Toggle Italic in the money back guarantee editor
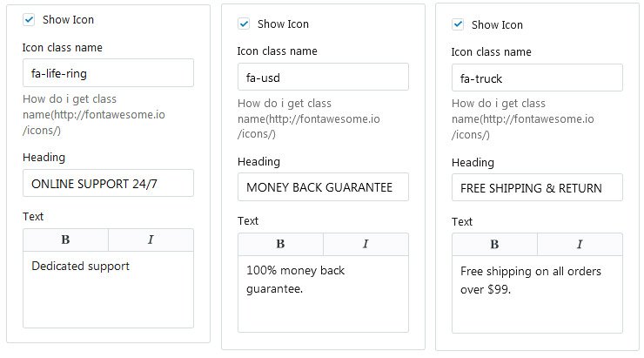The image size is (644, 358). pos(366,244)
